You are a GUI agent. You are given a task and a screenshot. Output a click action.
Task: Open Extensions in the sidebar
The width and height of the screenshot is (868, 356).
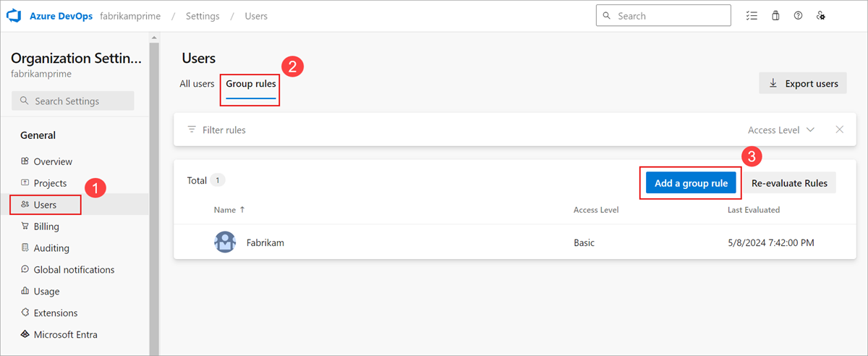[55, 313]
